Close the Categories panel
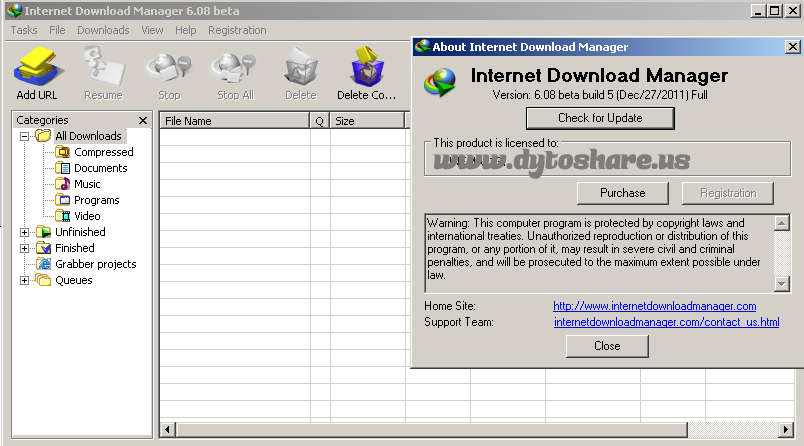This screenshot has height=446, width=804. click(143, 120)
